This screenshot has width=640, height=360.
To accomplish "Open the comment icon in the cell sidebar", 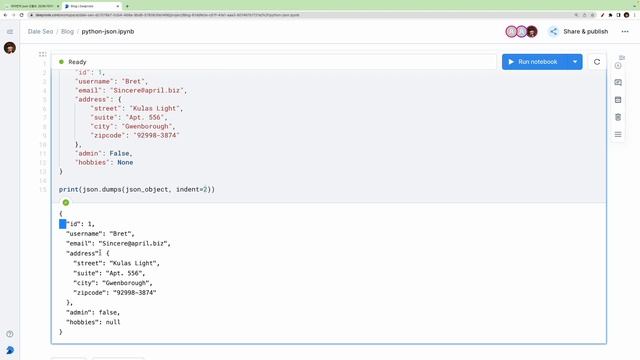I will tap(618, 82).
